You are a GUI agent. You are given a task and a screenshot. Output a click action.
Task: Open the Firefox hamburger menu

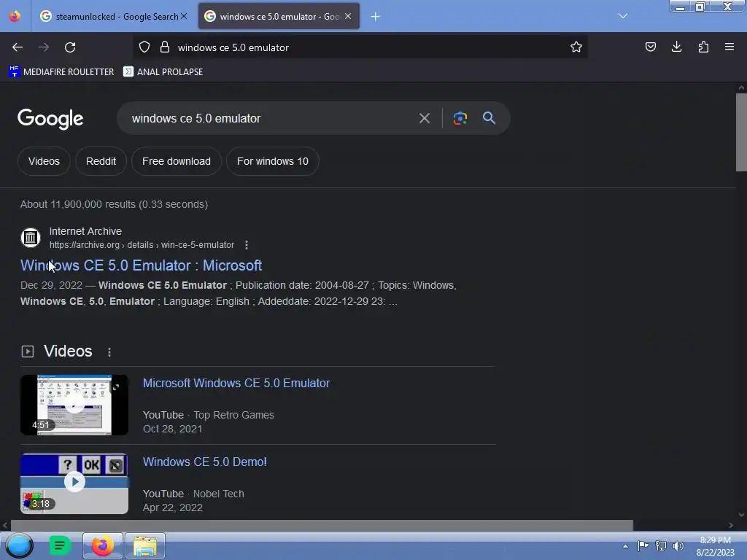pos(729,47)
